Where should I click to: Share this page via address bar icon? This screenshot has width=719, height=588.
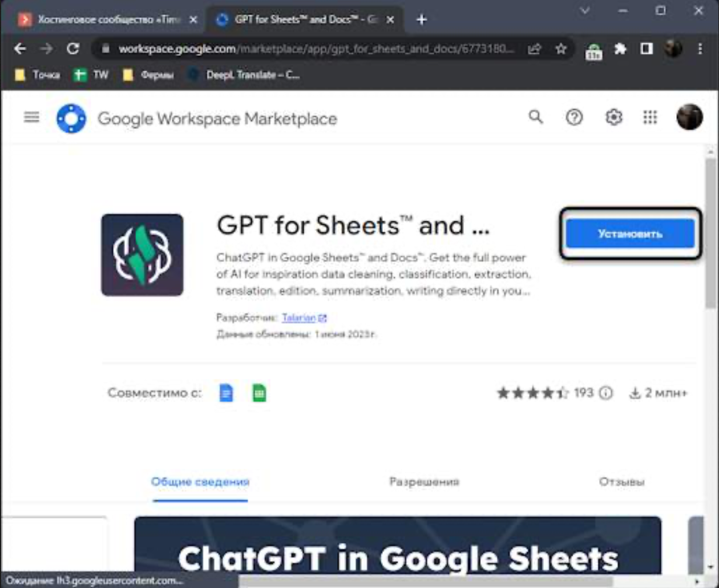[534, 49]
